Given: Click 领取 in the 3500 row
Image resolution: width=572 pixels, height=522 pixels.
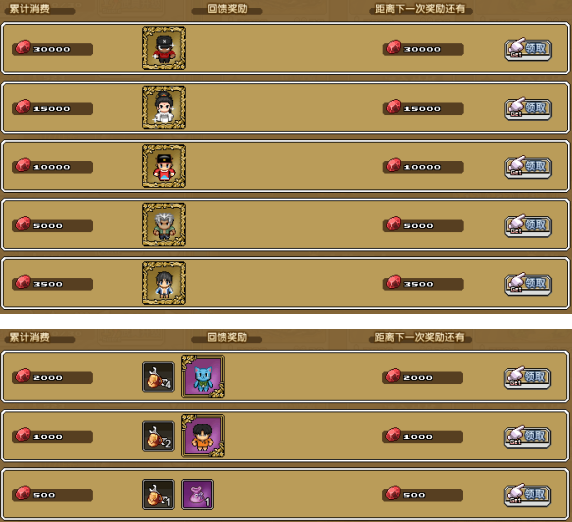Looking at the screenshot, I should point(528,284).
